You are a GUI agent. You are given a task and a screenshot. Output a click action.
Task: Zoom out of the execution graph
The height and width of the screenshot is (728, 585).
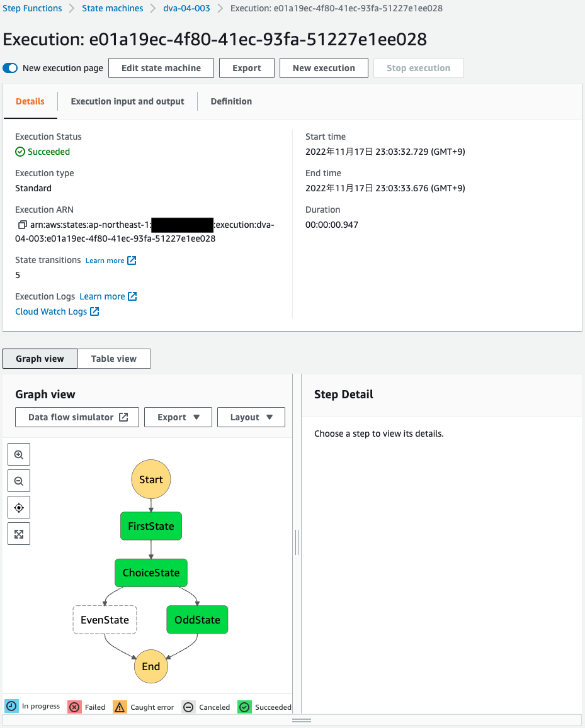click(18, 480)
